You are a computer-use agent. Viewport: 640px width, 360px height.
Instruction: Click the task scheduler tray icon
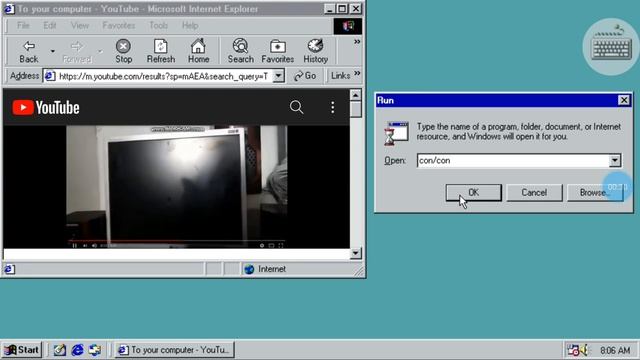pyautogui.click(x=573, y=350)
